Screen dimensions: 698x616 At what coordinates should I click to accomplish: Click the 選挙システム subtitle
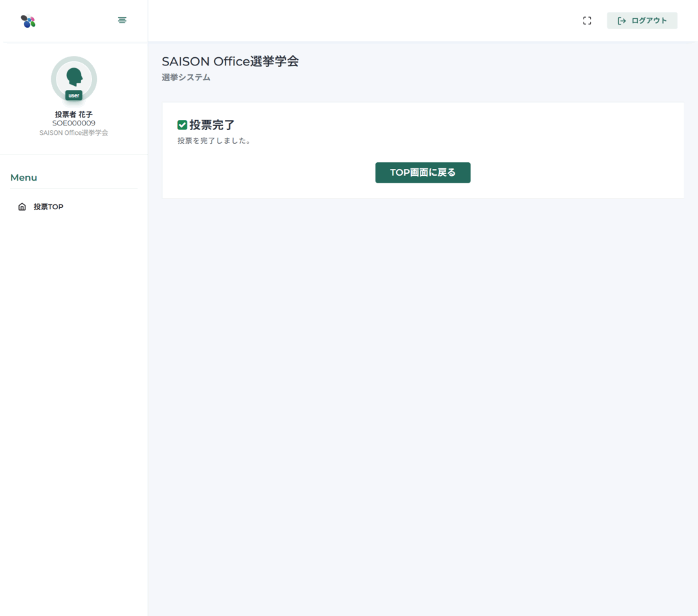186,78
